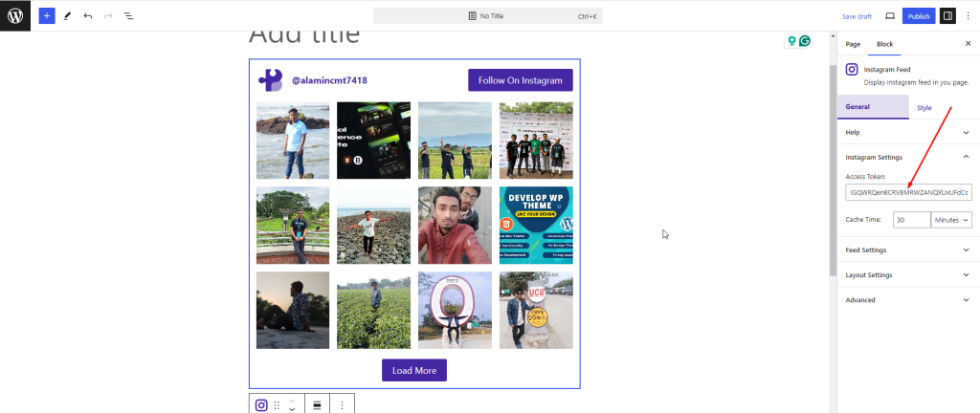This screenshot has width=980, height=413.
Task: Click the Access Token input field
Action: click(x=908, y=193)
